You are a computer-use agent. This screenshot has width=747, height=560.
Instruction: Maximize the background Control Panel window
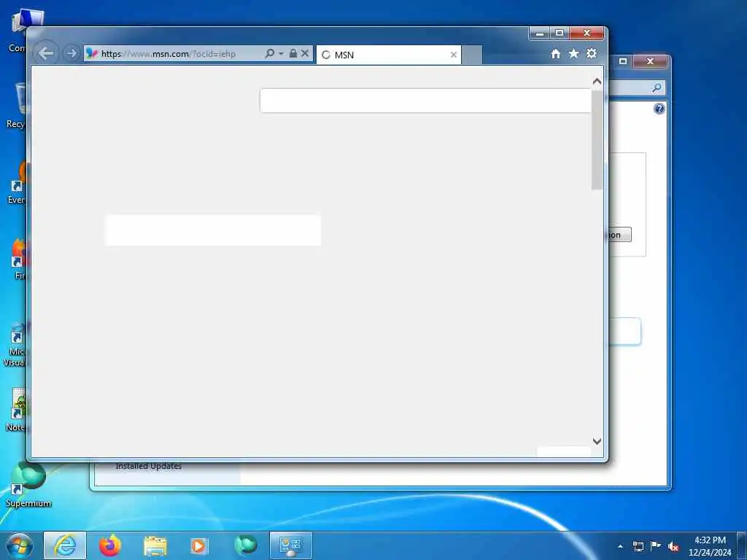pyautogui.click(x=623, y=61)
